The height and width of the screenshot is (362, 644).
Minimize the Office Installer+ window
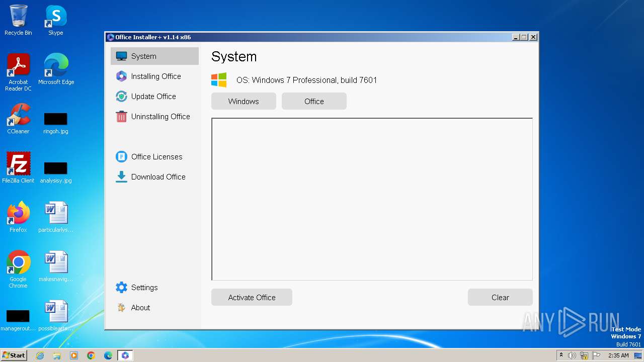click(516, 37)
